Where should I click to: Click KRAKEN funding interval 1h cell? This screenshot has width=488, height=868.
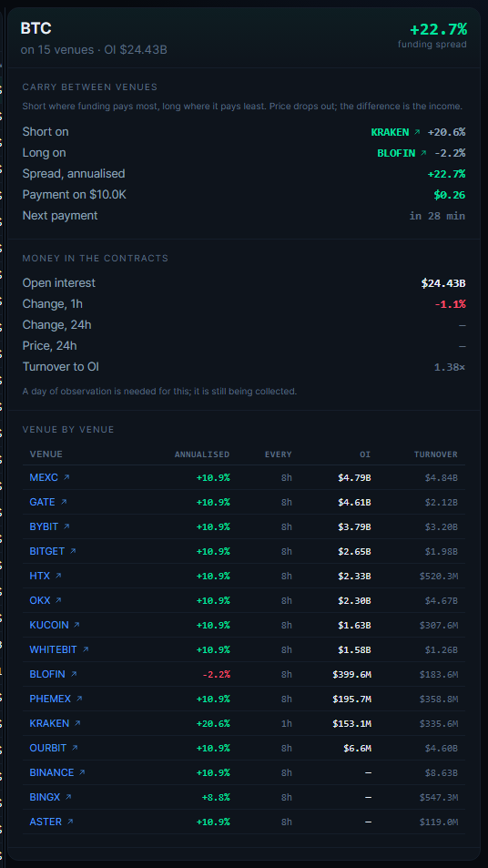click(286, 723)
